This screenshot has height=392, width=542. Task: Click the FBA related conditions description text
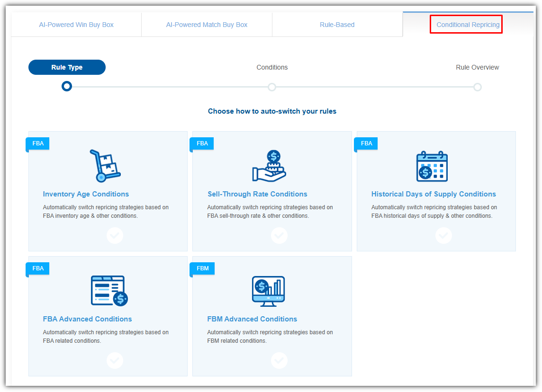106,337
